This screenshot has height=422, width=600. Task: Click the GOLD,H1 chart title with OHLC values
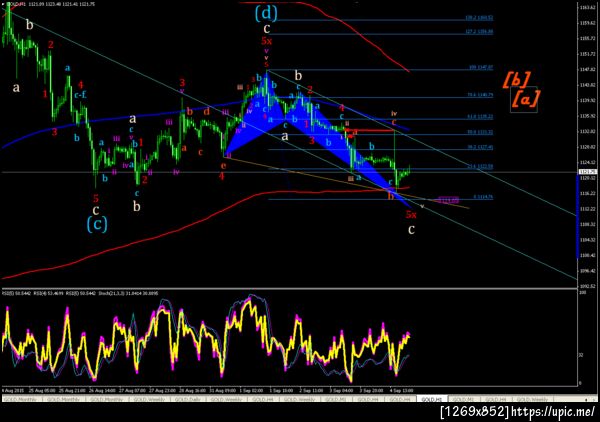[49, 4]
